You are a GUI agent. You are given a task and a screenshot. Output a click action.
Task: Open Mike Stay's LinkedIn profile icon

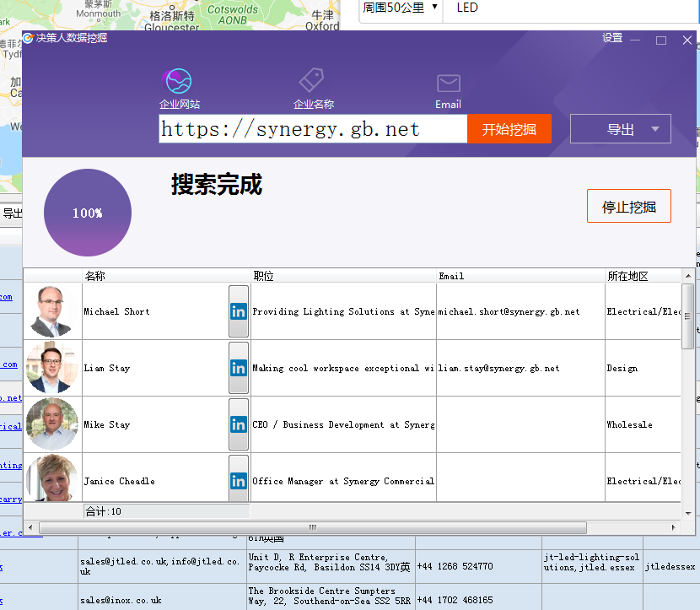click(239, 424)
